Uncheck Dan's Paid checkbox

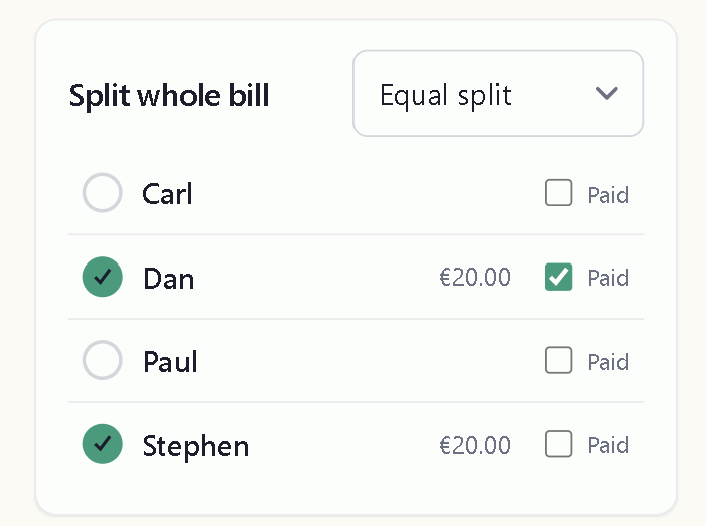pyautogui.click(x=558, y=277)
